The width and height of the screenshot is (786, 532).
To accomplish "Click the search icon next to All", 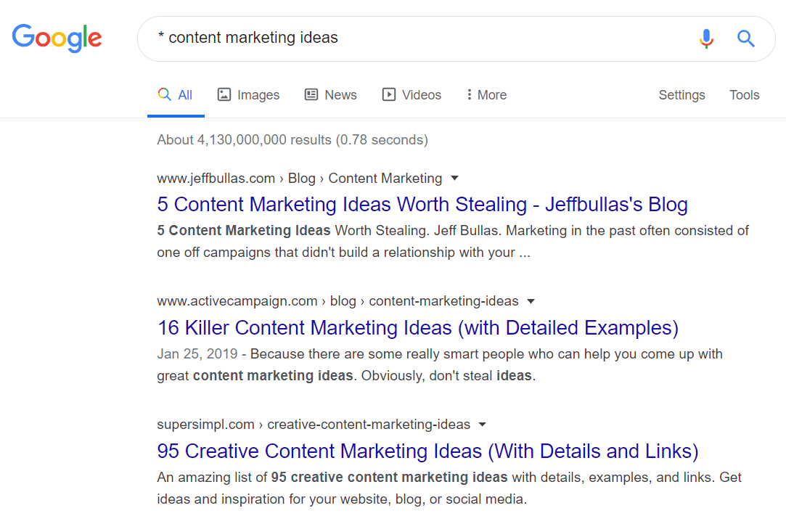I will [164, 94].
